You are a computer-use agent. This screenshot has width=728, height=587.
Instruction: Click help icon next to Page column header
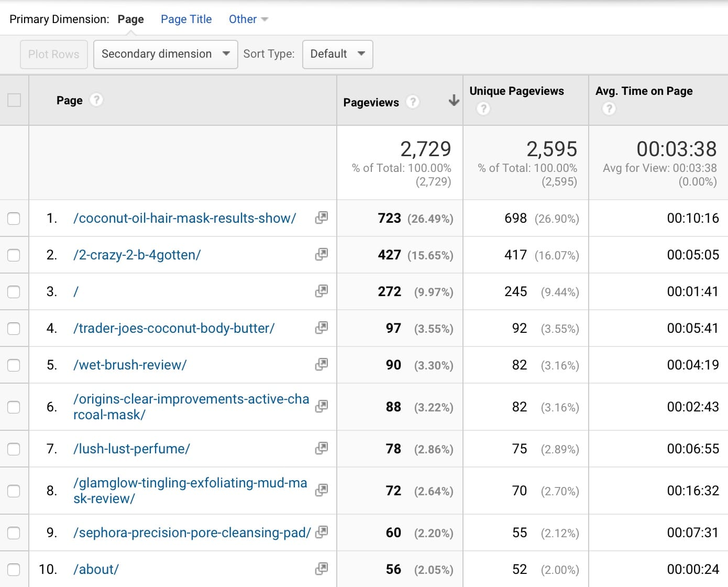(96, 100)
